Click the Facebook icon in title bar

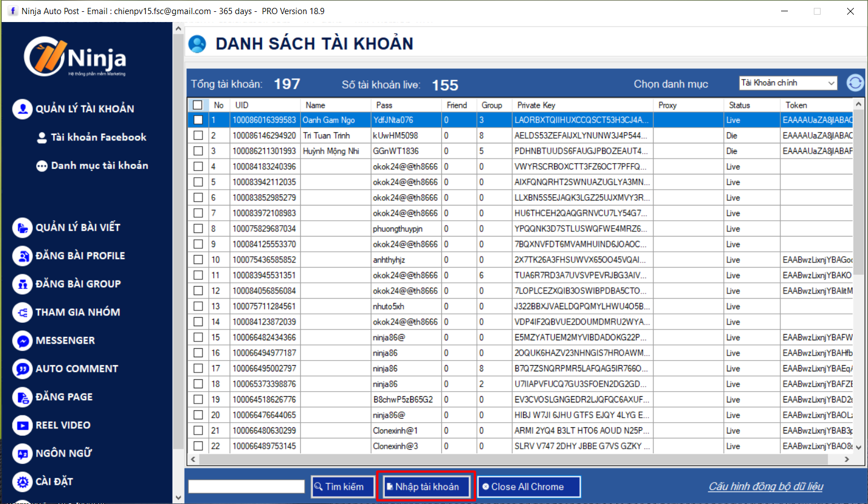click(12, 11)
